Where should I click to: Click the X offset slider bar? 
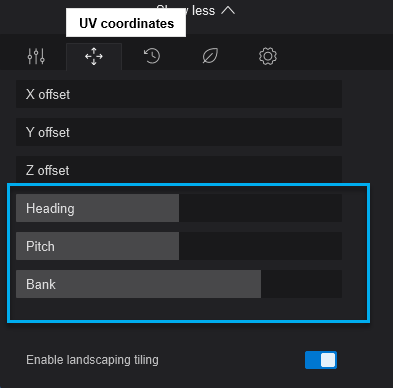click(179, 94)
